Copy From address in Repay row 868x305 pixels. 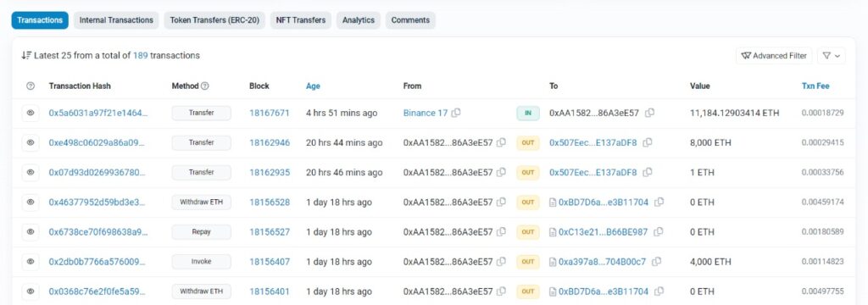(x=501, y=232)
